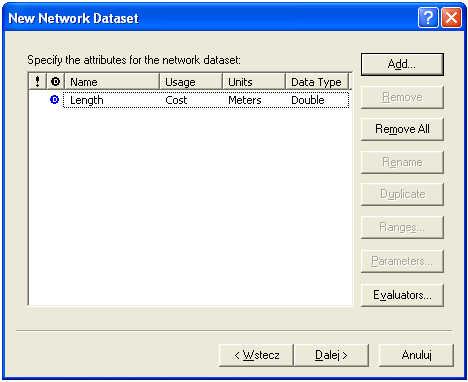Viewport: 468px width, 382px height.
Task: Click the disabled Rename button
Action: (x=402, y=162)
